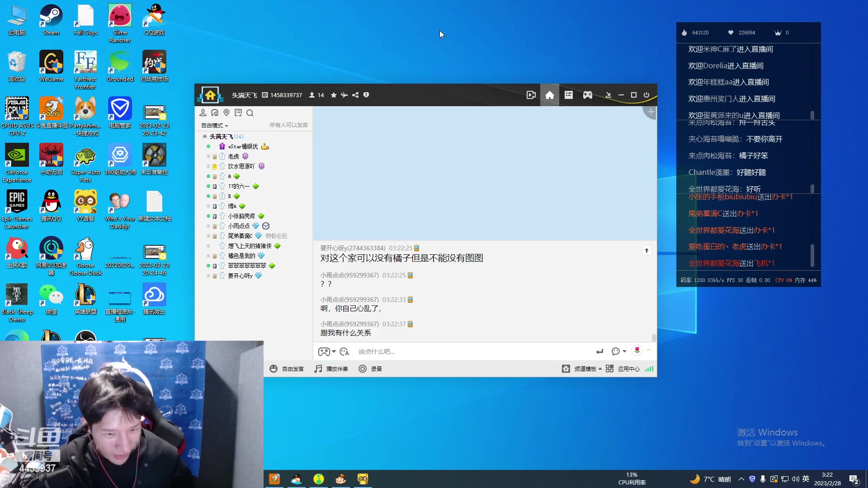Screen dimensions: 868x488
Task: Toggle 自由发言 free speech button
Action: (x=287, y=369)
